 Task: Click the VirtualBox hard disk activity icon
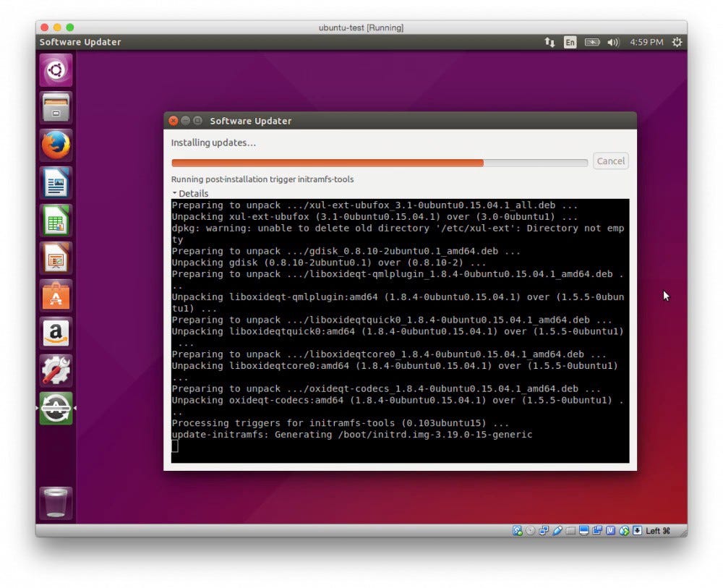(518, 531)
